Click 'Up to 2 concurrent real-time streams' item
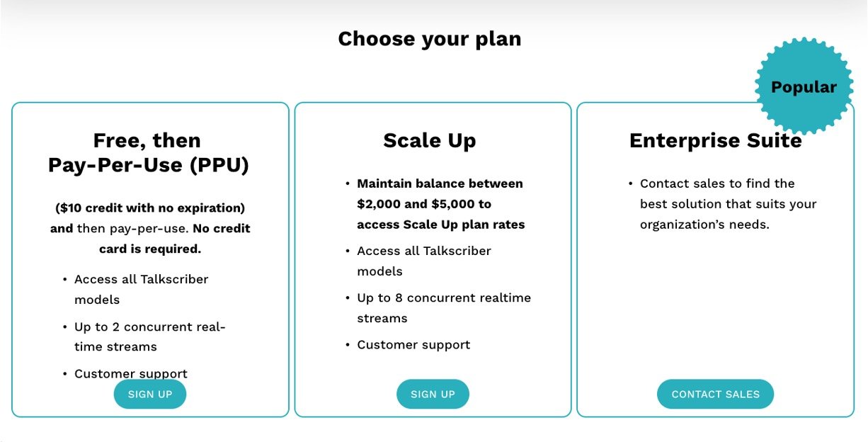The image size is (868, 442). (x=149, y=336)
